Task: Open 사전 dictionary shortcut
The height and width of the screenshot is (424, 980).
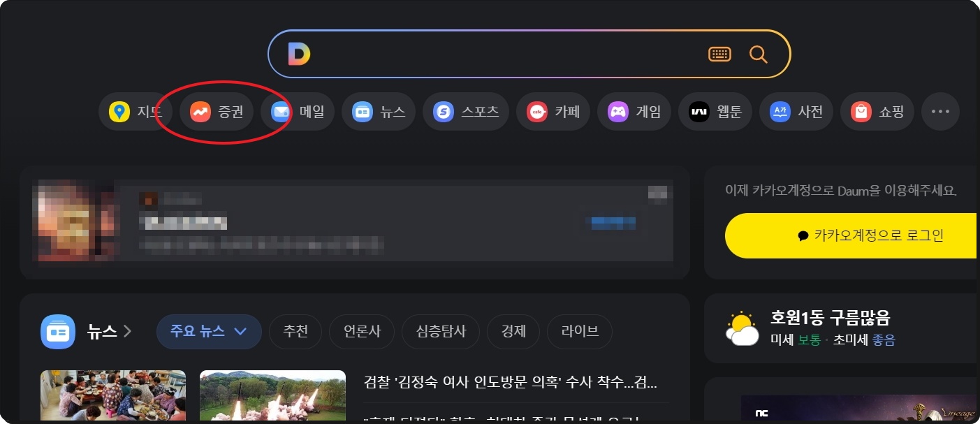Action: pos(796,112)
